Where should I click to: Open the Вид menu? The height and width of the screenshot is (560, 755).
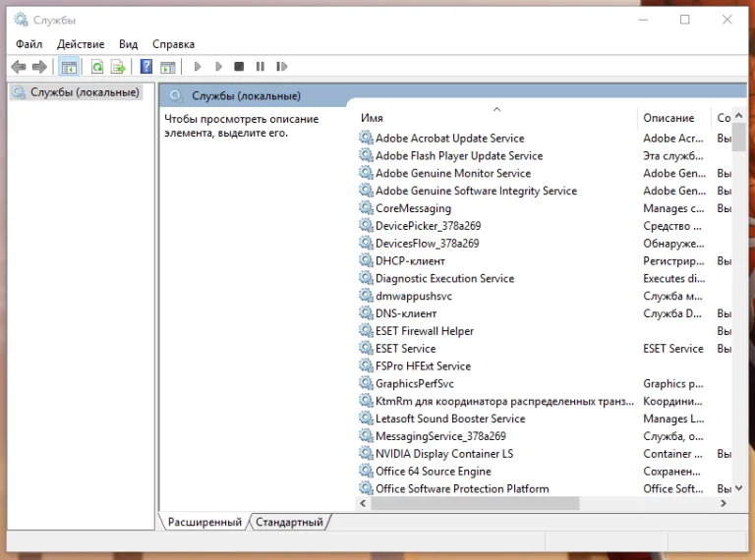coord(128,44)
